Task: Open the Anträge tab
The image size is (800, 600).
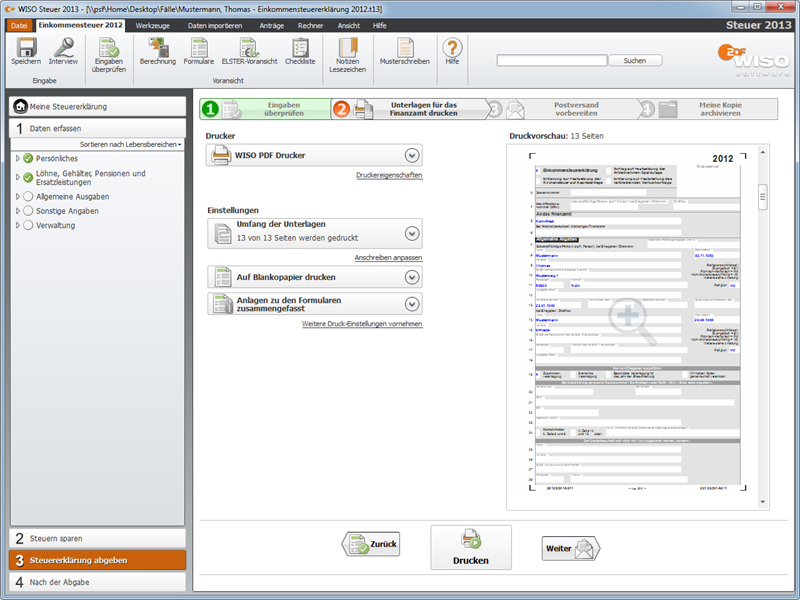Action: [271, 26]
